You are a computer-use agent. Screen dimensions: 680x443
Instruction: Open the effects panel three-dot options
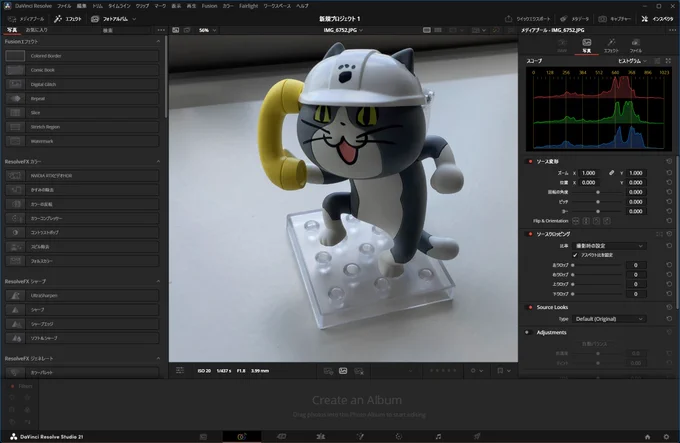pyautogui.click(x=161, y=30)
